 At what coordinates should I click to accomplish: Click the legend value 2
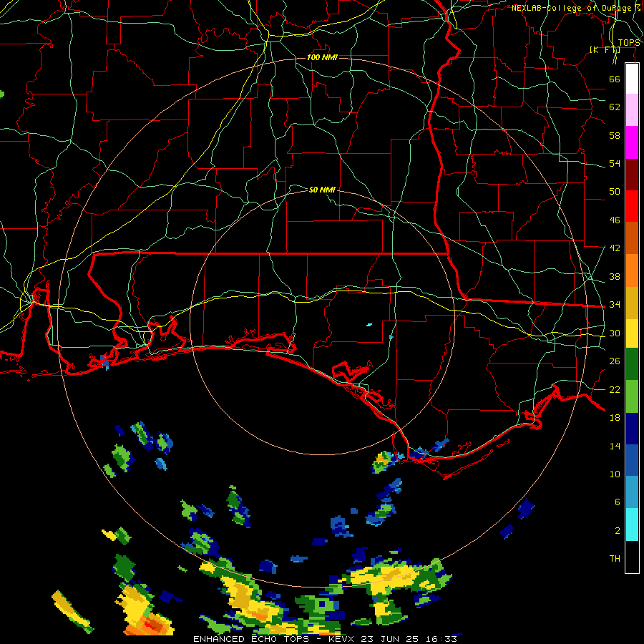pyautogui.click(x=618, y=531)
